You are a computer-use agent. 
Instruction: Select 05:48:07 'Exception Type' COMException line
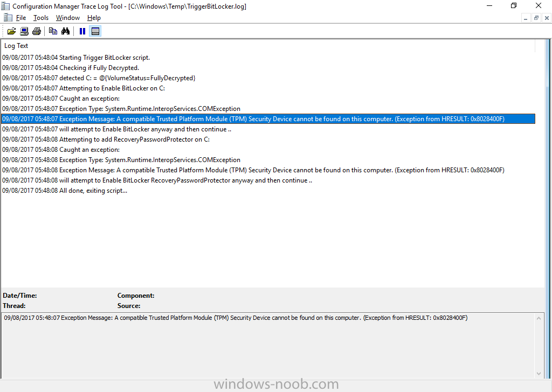pos(268,109)
